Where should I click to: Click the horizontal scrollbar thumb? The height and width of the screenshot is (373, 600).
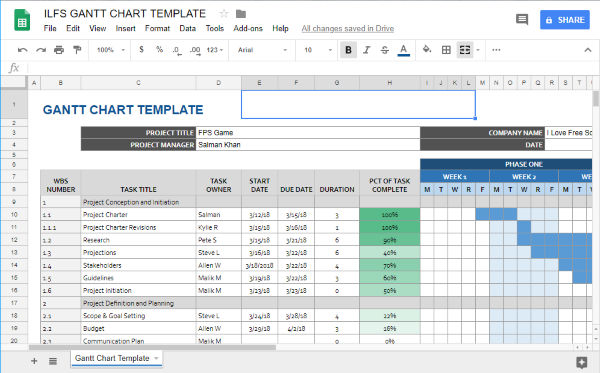(152, 347)
